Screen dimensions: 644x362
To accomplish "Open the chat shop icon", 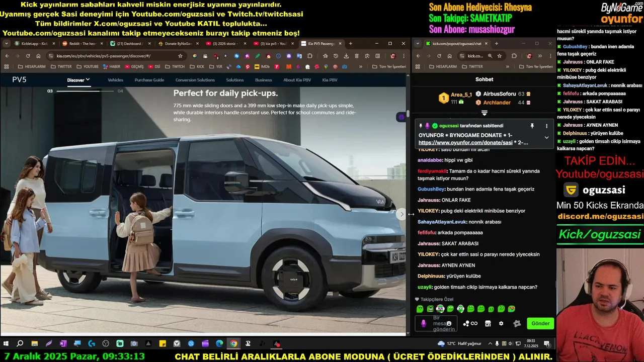I will coord(488,323).
